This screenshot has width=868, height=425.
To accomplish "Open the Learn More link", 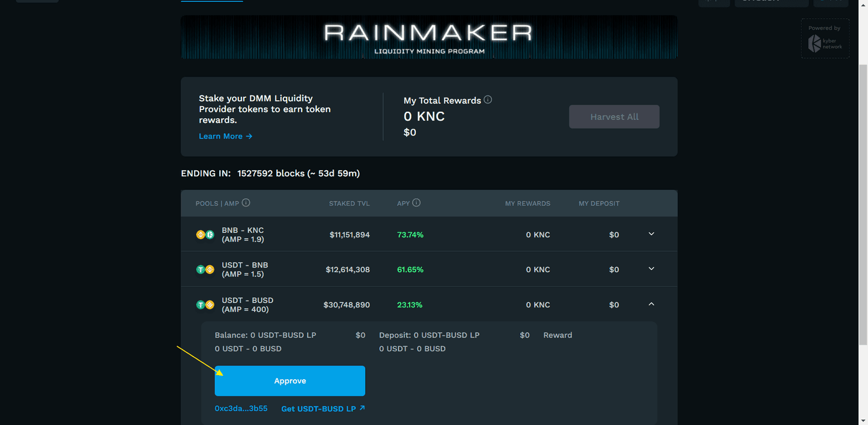I will tap(226, 136).
